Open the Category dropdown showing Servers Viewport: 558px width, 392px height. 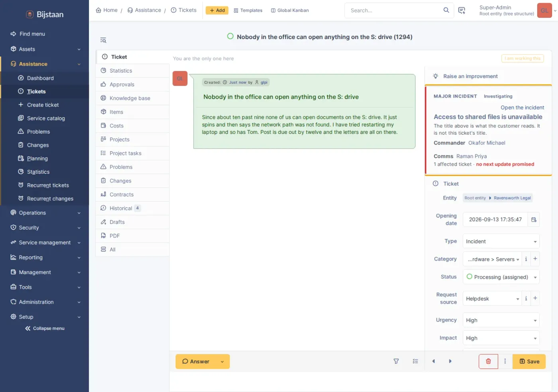(x=492, y=259)
